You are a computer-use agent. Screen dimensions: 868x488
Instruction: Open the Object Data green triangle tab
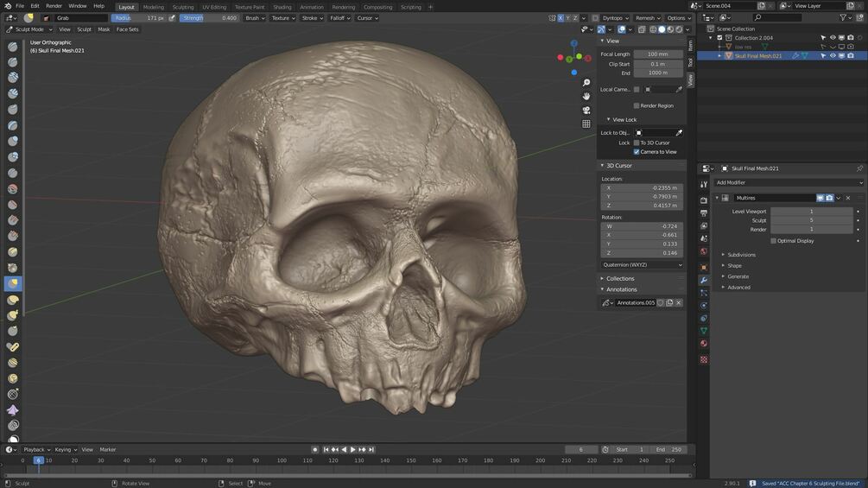coord(704,330)
